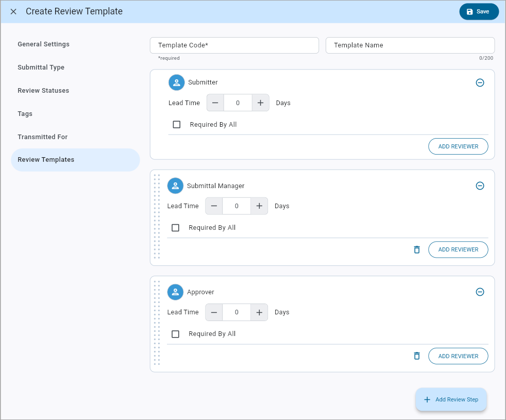506x420 pixels.
Task: Collapse the Submitter review step
Action: click(x=480, y=82)
